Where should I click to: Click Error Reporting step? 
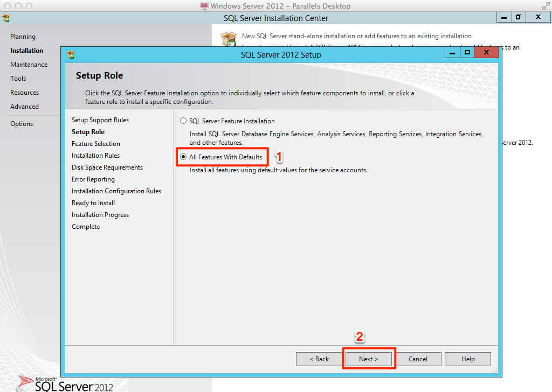93,179
